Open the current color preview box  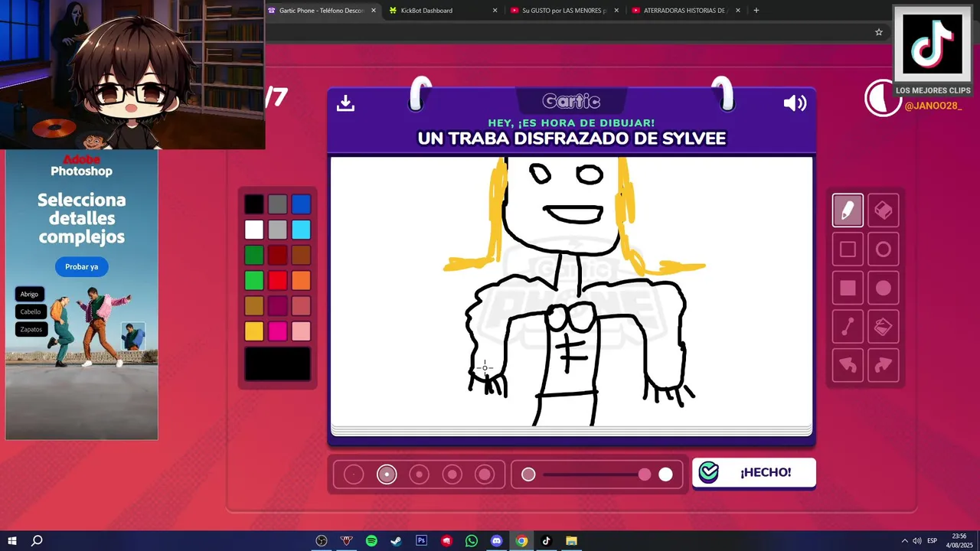tap(278, 364)
